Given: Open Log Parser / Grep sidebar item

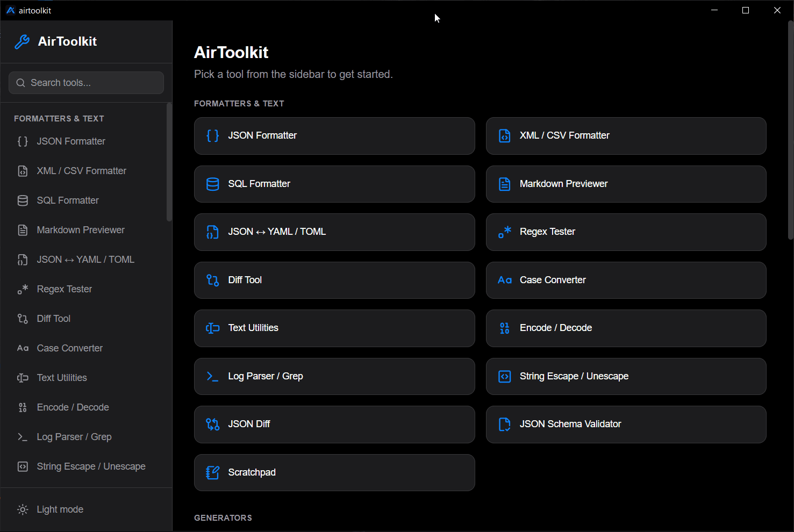Looking at the screenshot, I should [x=86, y=437].
